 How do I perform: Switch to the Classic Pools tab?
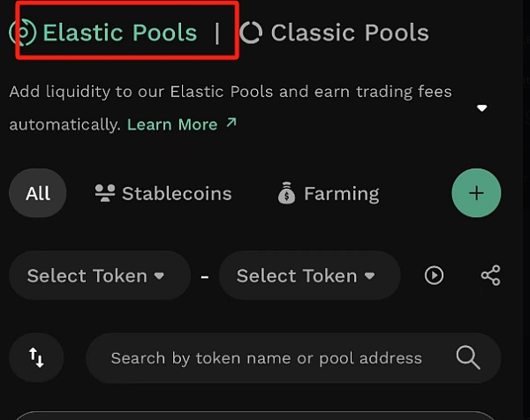click(349, 34)
